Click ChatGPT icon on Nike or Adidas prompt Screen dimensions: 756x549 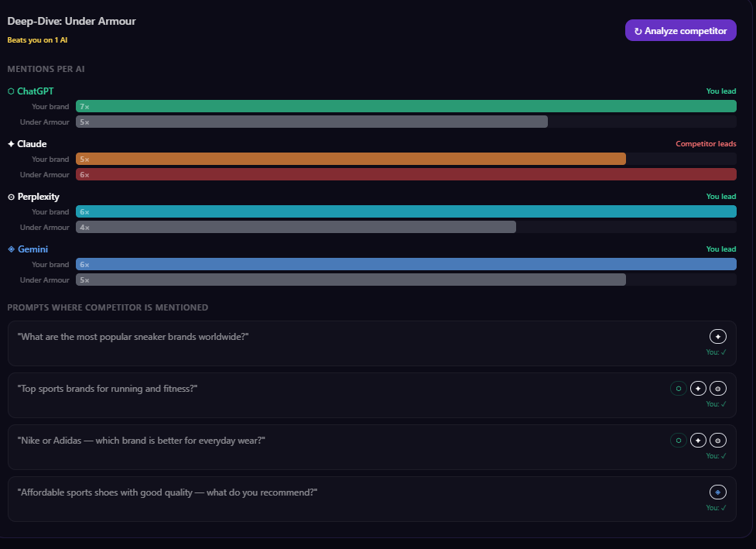click(x=678, y=440)
